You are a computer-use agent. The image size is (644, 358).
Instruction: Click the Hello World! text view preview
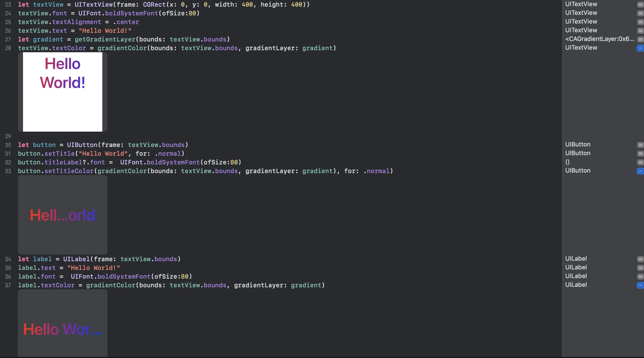coord(62,92)
